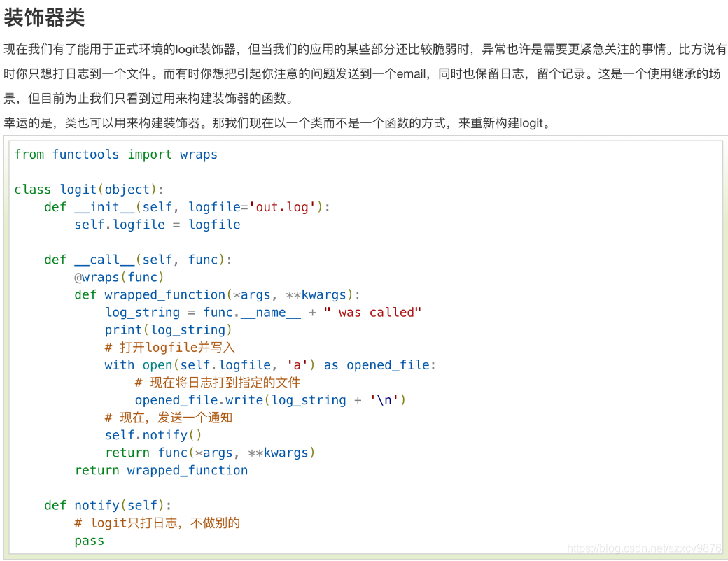Click the 'with open(self.logfile' line

tap(270, 365)
